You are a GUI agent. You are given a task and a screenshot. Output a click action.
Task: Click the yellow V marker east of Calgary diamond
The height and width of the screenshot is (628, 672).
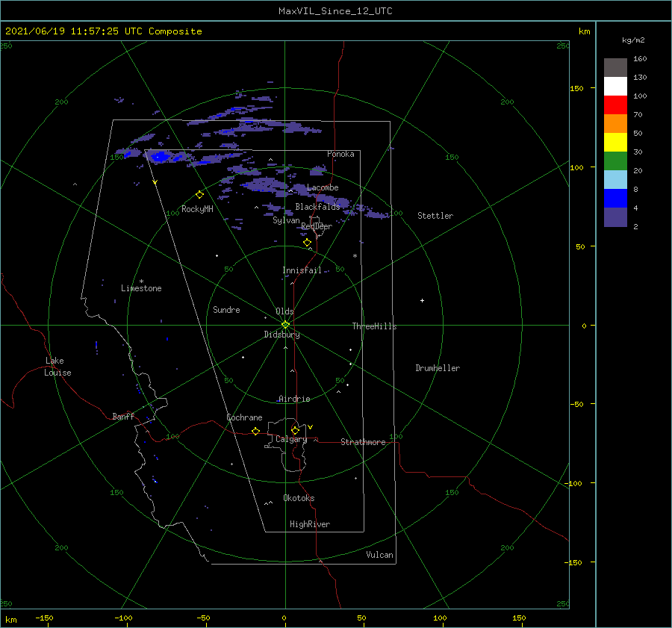click(310, 427)
